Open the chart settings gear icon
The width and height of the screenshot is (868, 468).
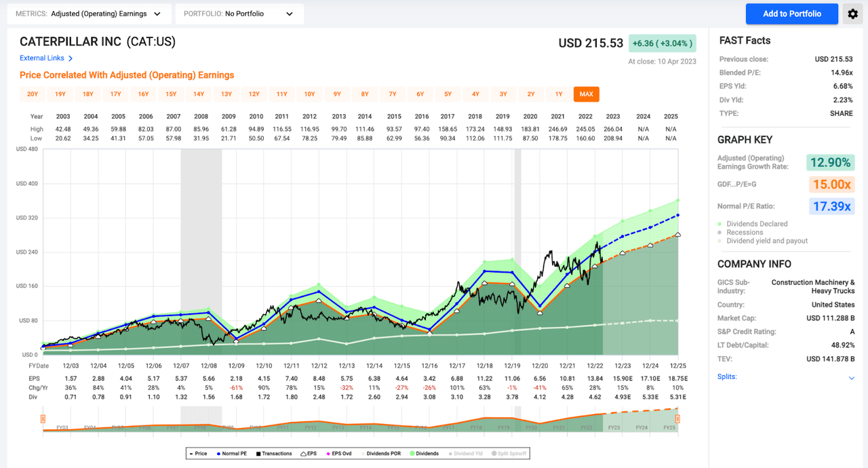852,14
